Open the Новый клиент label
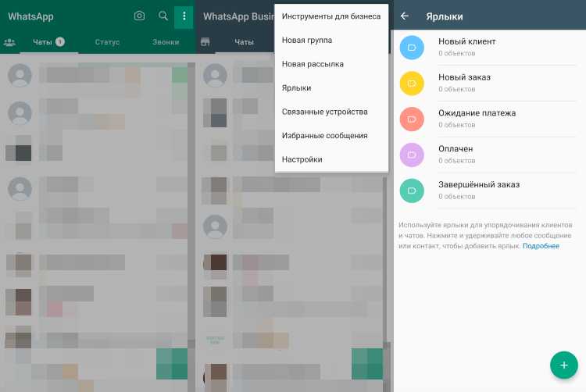Viewport: 586px width, 392px height. tap(490, 48)
